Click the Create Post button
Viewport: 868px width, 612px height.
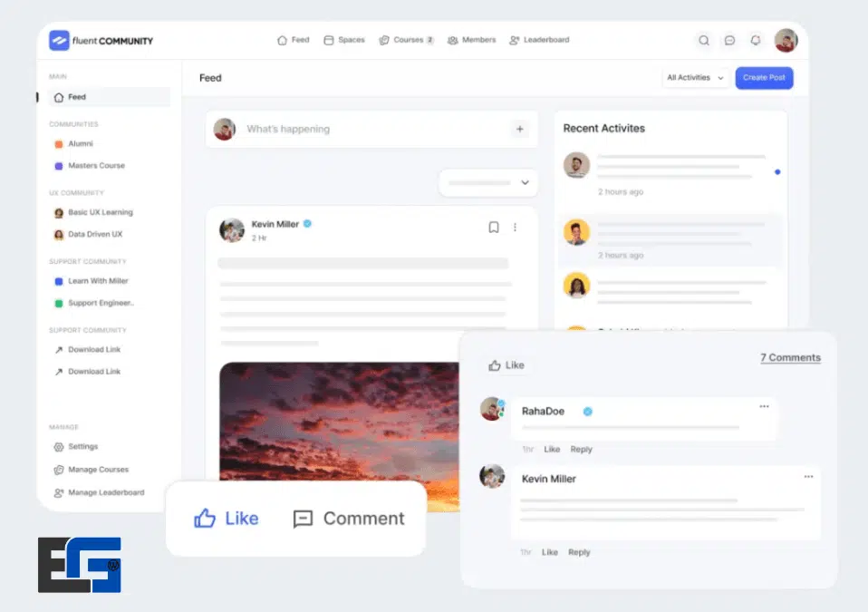[764, 78]
